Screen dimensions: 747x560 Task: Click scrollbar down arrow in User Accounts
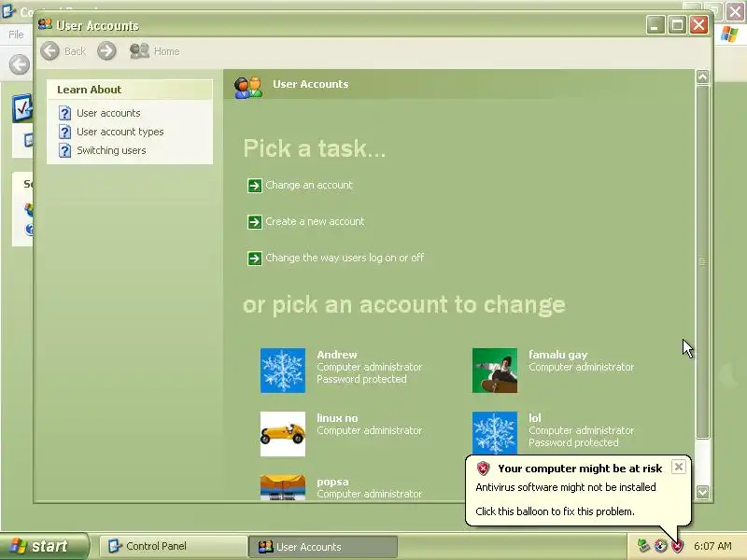[x=702, y=492]
